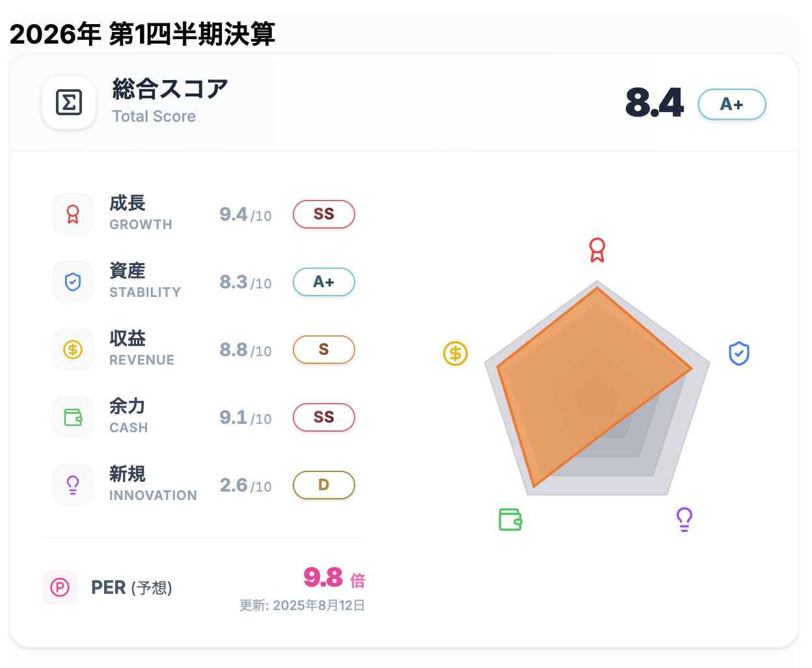Click the A+ grade badge for Stability

(324, 282)
